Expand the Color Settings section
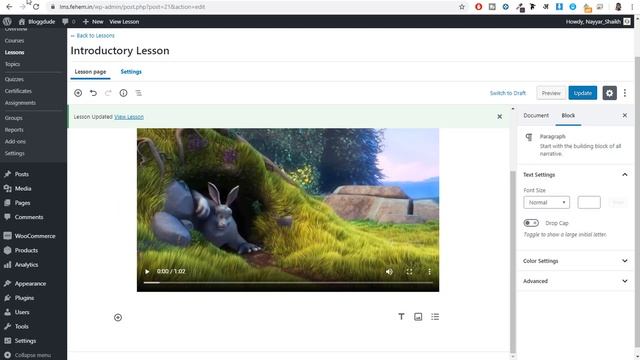Image resolution: width=640 pixels, height=360 pixels. pos(574,261)
